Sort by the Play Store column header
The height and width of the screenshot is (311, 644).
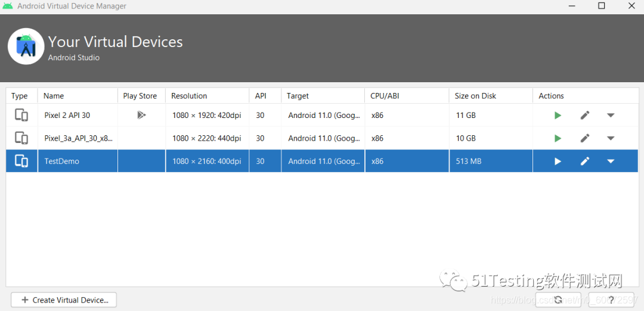click(x=142, y=96)
